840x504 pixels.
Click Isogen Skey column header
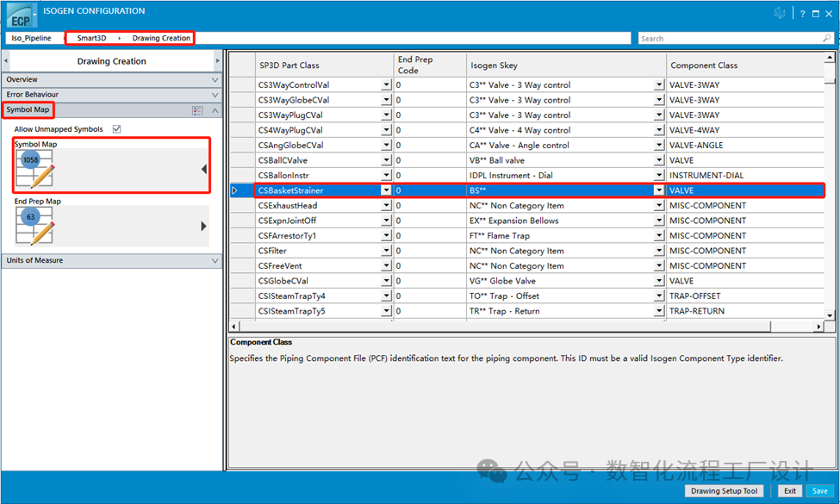566,65
